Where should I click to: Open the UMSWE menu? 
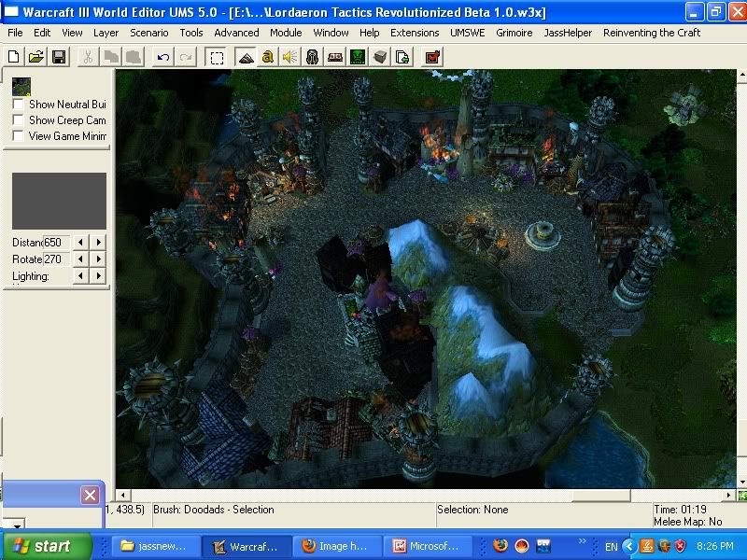coord(468,33)
